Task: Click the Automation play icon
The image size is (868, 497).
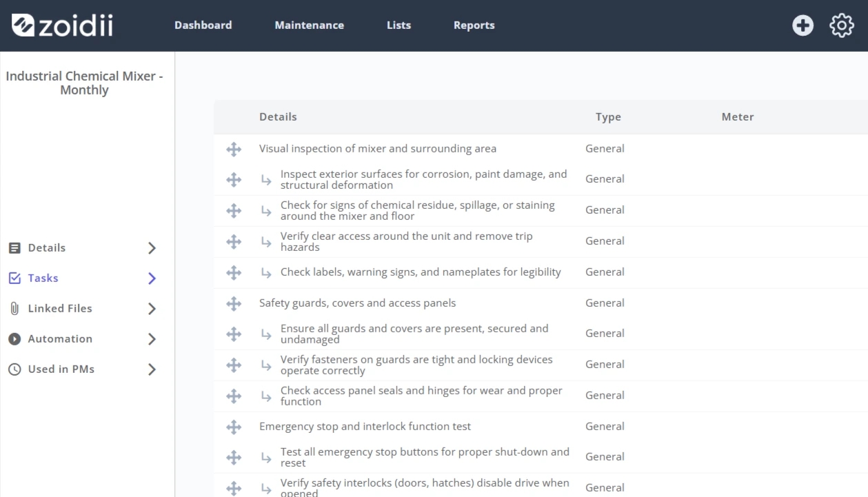Action: pos(14,339)
